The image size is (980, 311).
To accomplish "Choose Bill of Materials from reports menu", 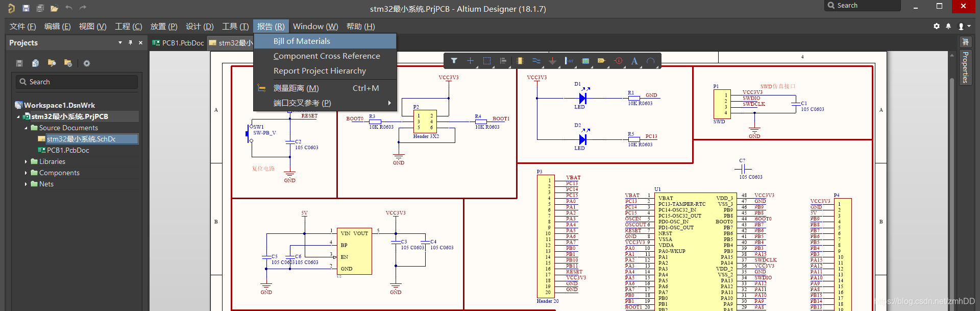I will tap(302, 41).
